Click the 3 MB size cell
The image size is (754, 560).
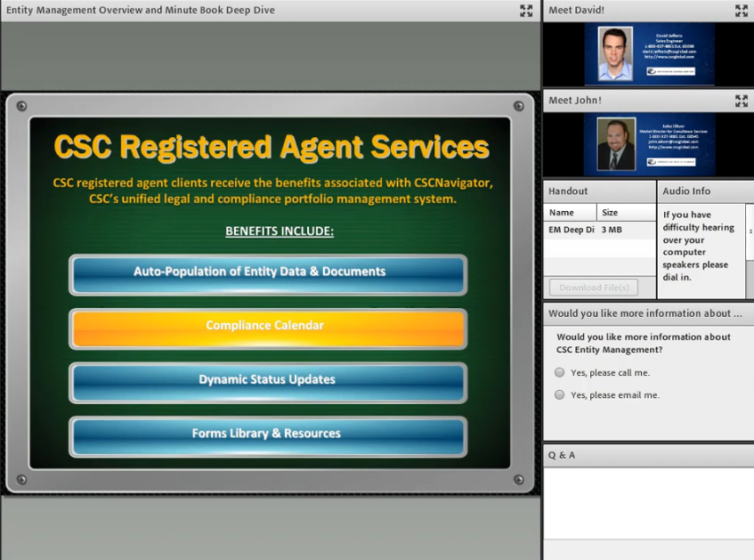click(x=612, y=230)
